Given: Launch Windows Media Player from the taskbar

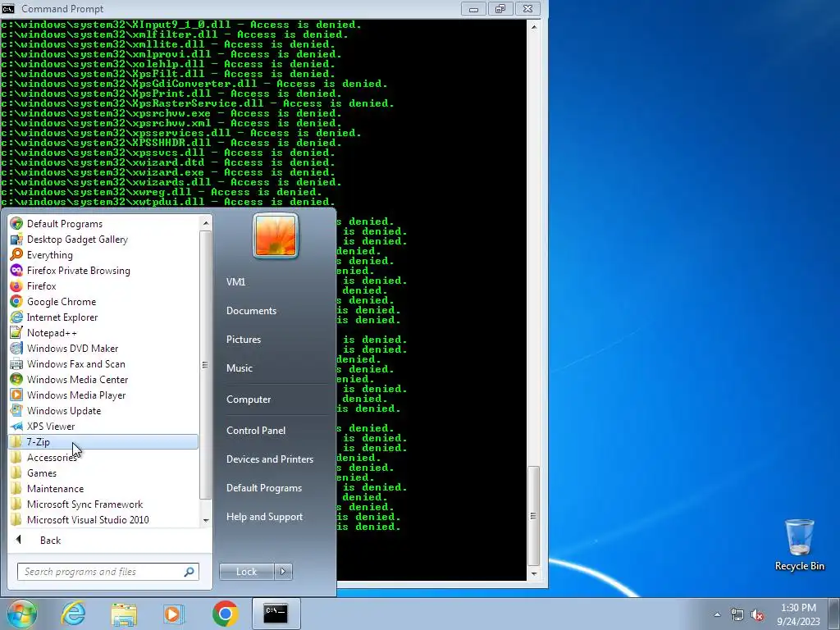Looking at the screenshot, I should coord(174,614).
